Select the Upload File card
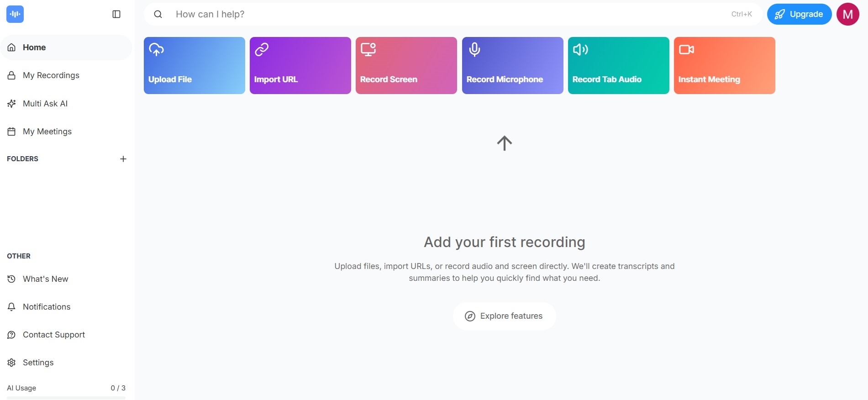 tap(195, 66)
